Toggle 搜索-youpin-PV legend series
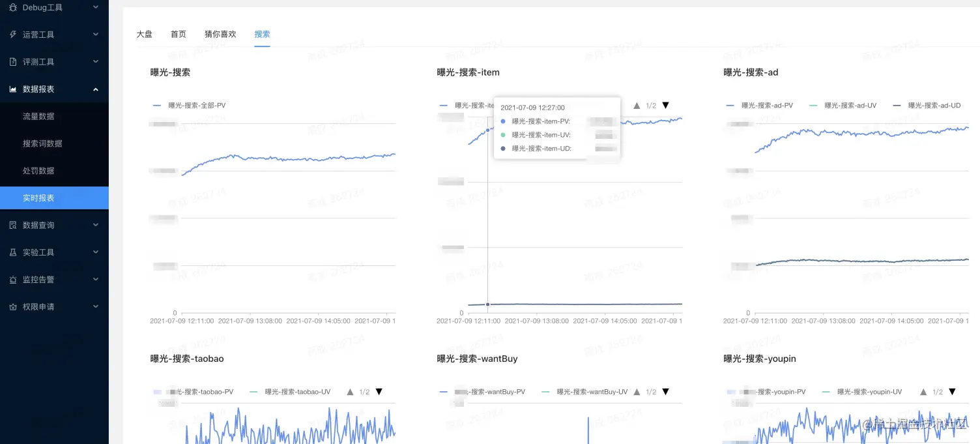Screen dimensions: 980x444 pyautogui.click(x=766, y=392)
